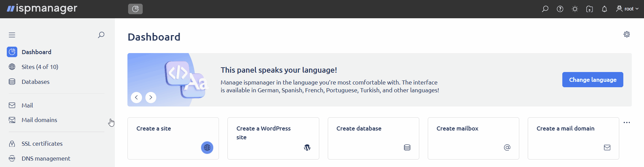Collapse the sidebar with the hamburger icon
The height and width of the screenshot is (167, 644).
12,35
